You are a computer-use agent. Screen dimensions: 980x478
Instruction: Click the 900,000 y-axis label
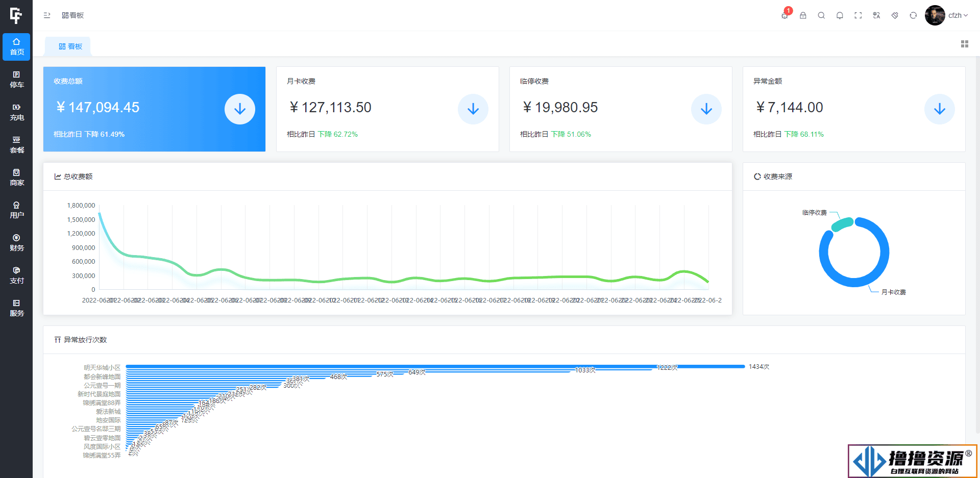pos(84,248)
